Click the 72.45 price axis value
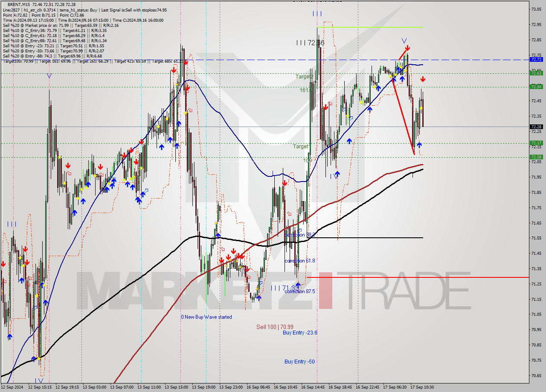The width and height of the screenshot is (546, 392). tap(536, 101)
